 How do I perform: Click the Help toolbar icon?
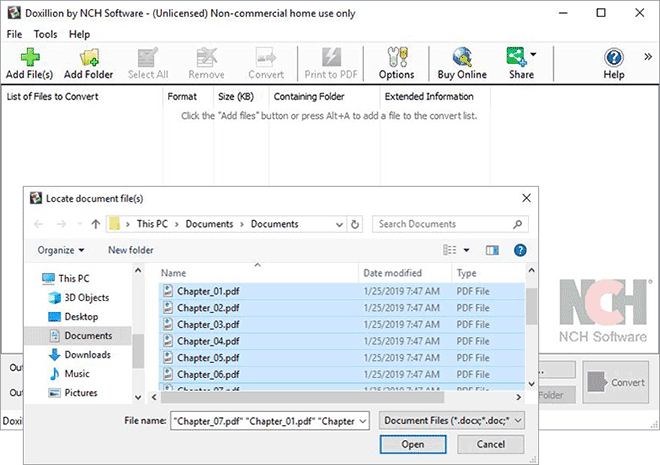[614, 64]
